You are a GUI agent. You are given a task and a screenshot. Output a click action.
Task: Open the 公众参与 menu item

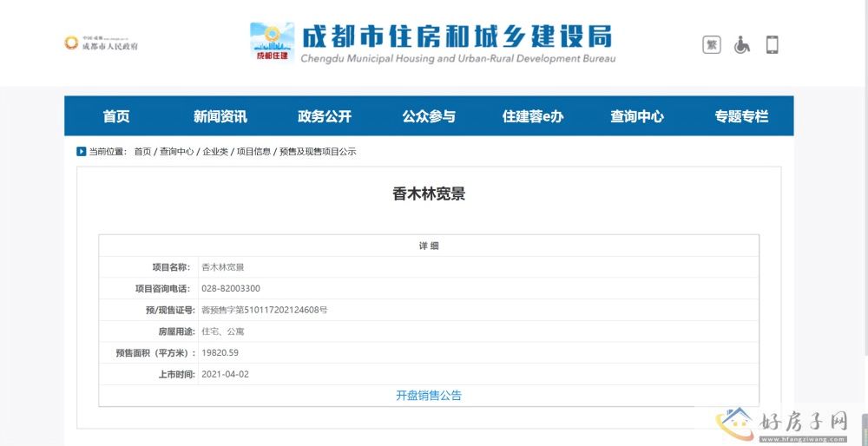click(429, 116)
